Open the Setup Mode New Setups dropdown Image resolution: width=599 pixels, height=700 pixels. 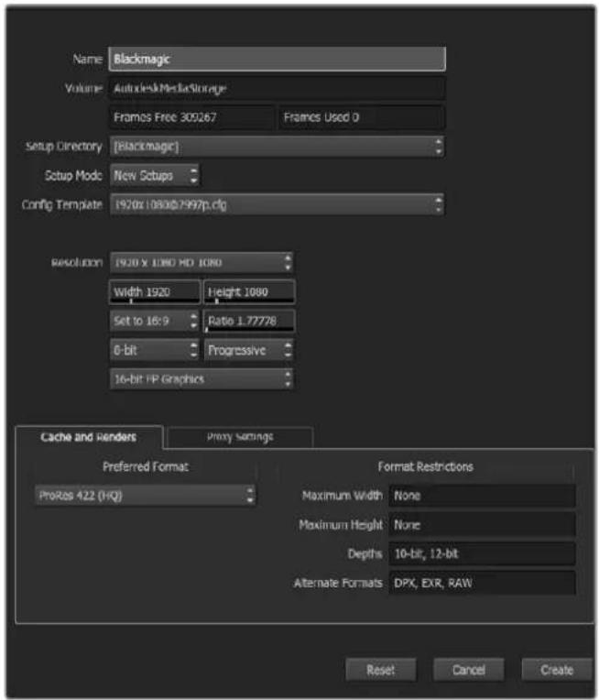click(x=155, y=175)
